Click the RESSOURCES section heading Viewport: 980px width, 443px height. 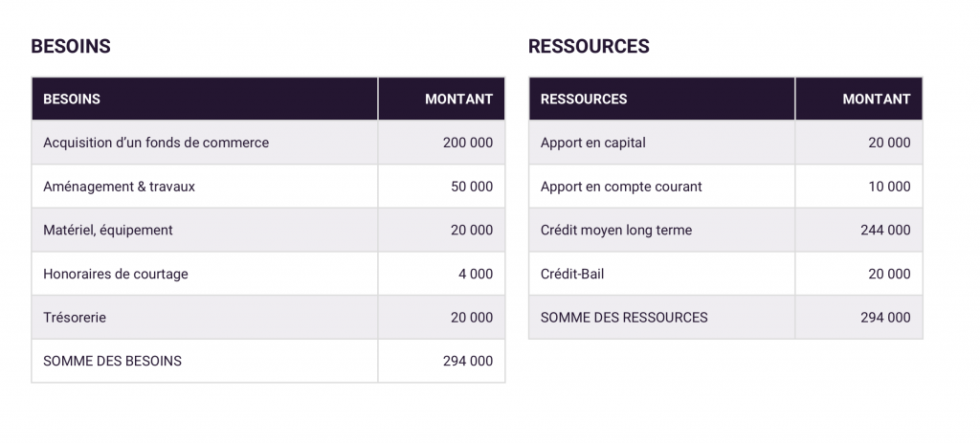[589, 46]
